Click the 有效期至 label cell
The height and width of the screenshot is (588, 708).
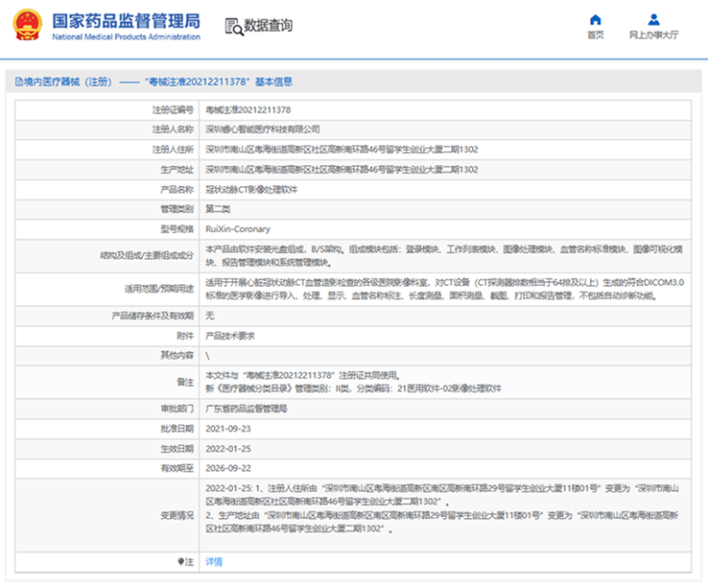click(x=107, y=468)
